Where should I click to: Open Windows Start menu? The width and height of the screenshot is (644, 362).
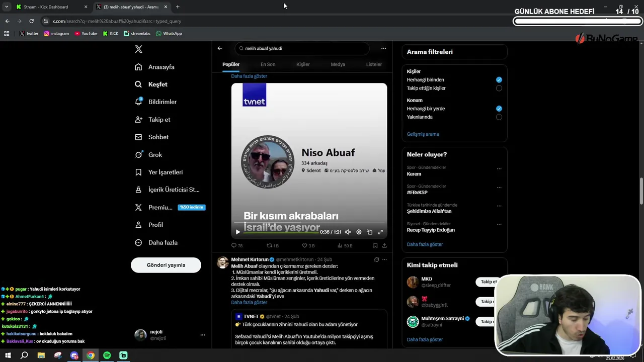(8, 355)
